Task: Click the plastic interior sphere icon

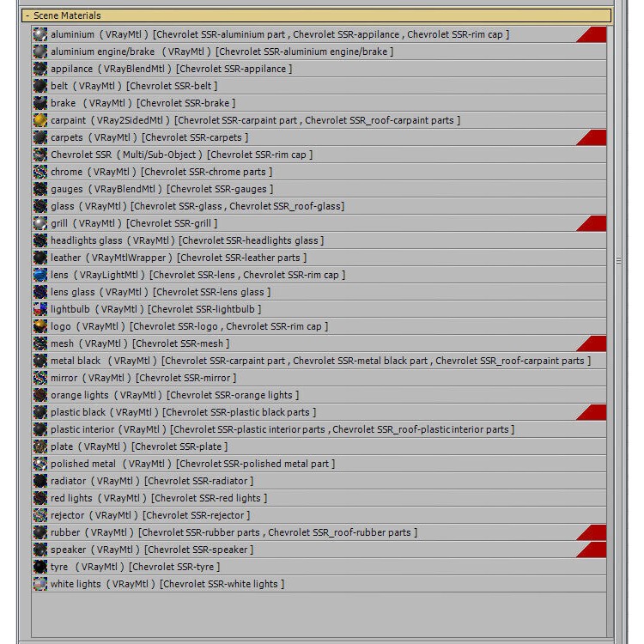Action: (40, 429)
